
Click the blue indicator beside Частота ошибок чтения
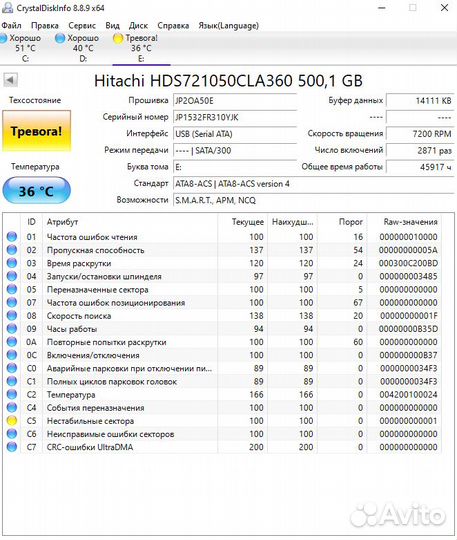coord(12,237)
